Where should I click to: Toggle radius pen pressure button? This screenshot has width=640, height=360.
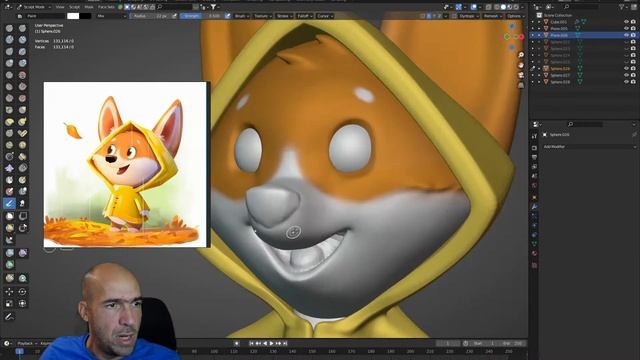[x=174, y=16]
